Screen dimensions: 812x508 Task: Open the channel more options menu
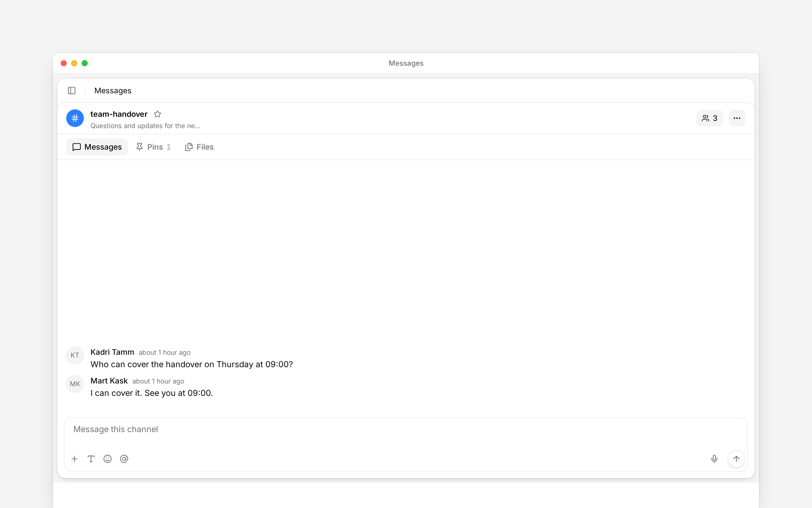point(737,118)
